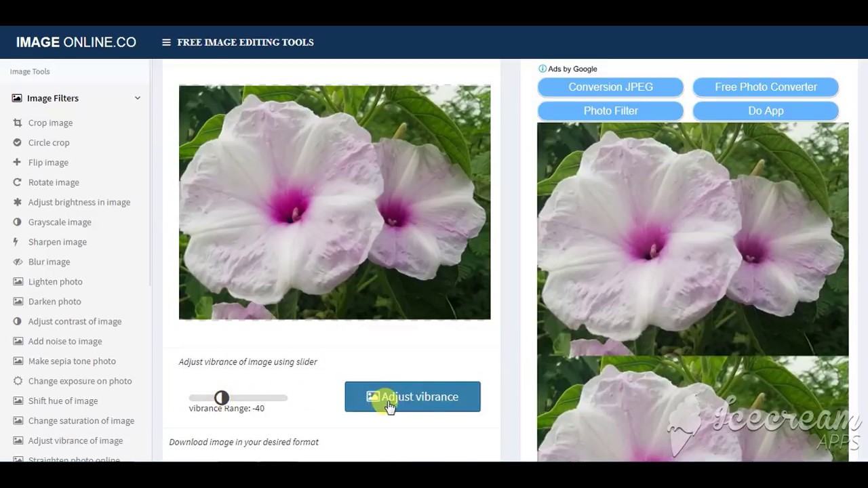Open the Darken photo tool
The image size is (868, 488).
coord(55,301)
